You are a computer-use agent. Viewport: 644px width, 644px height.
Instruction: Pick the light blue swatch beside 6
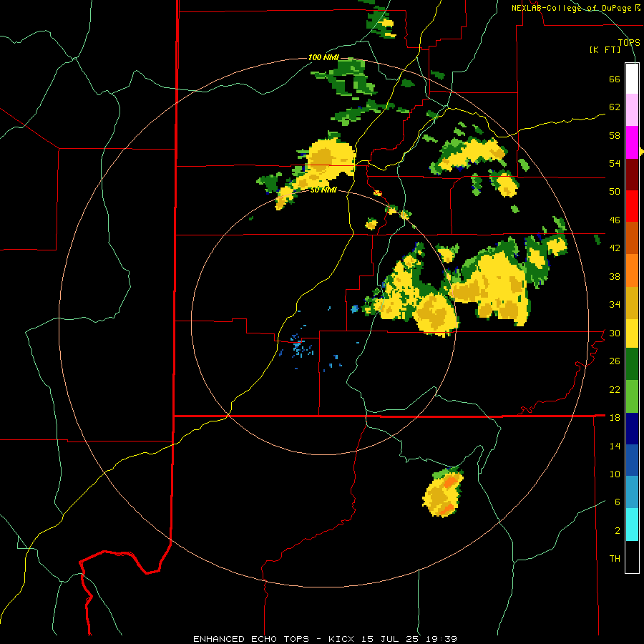[x=632, y=492]
